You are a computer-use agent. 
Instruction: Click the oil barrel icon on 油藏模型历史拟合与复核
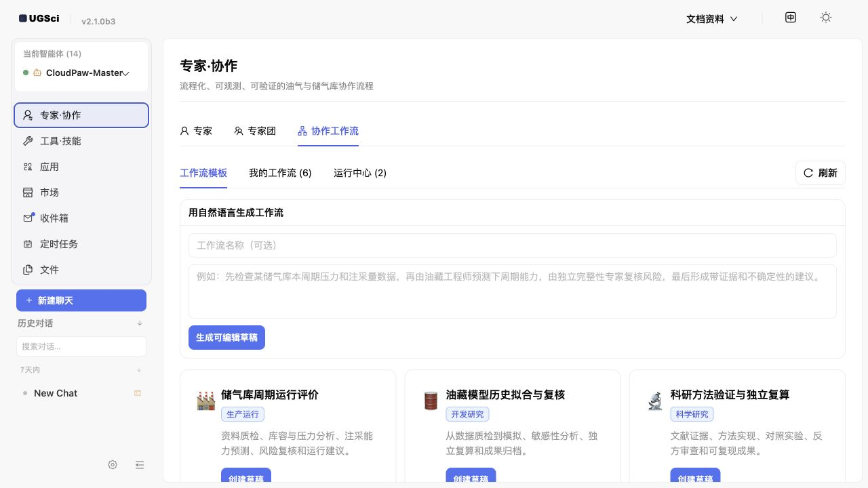point(431,401)
